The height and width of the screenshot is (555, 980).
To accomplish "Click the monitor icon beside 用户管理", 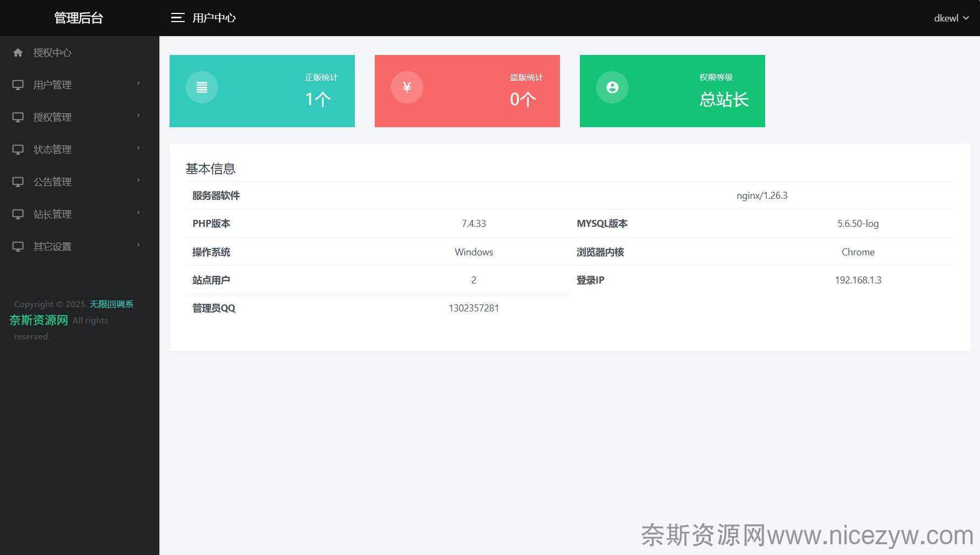I will (18, 85).
